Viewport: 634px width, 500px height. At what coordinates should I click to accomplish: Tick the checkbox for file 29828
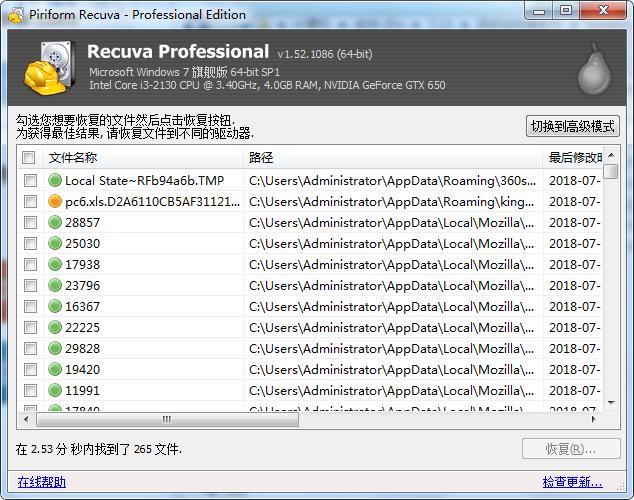pos(29,348)
